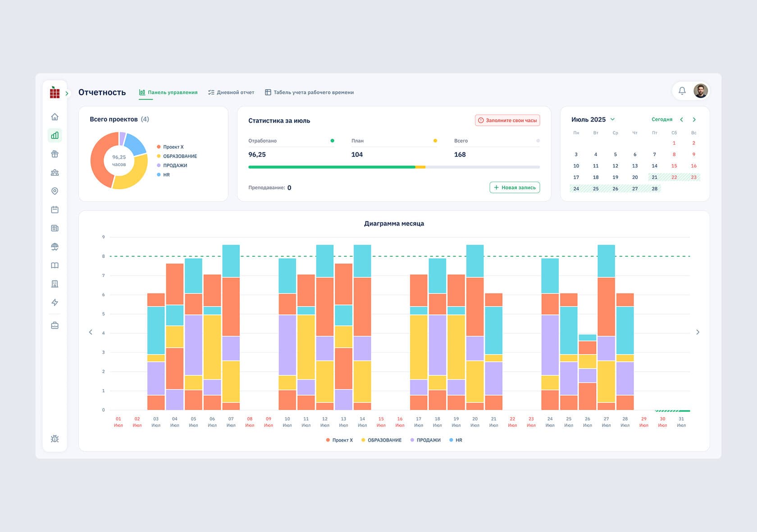Open Табель учета рабочего времени tab

[x=309, y=92]
